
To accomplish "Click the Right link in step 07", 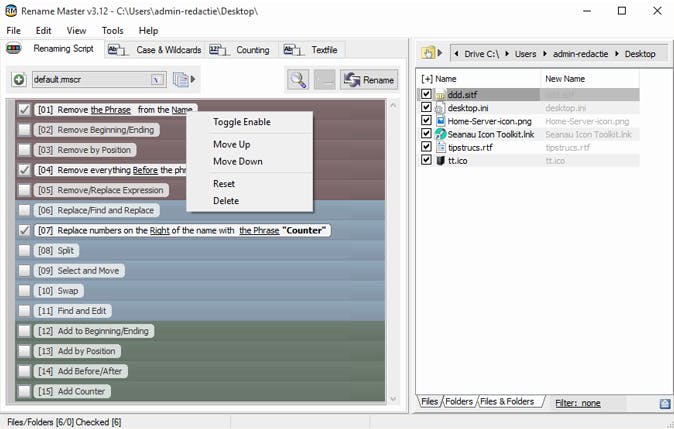I will coord(159,231).
